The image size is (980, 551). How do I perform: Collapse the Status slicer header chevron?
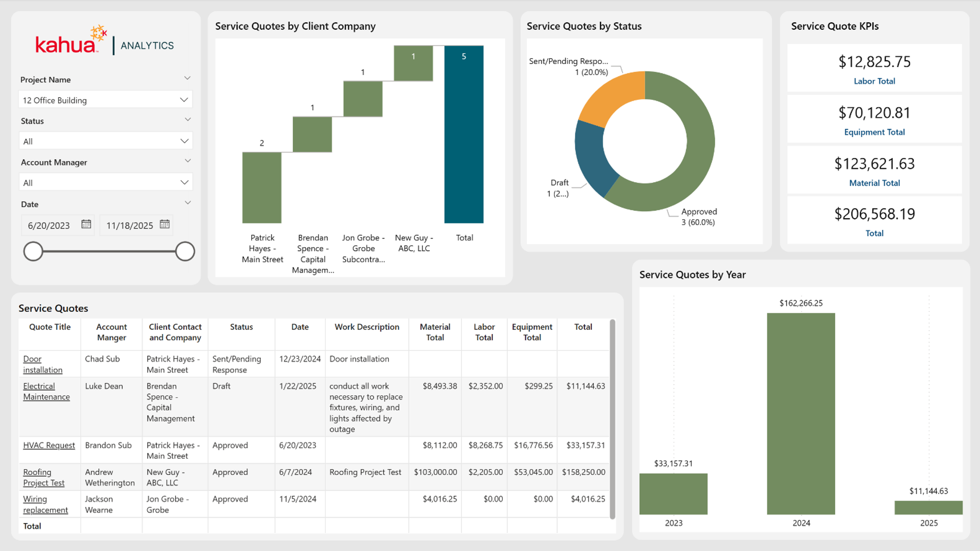[x=187, y=120]
